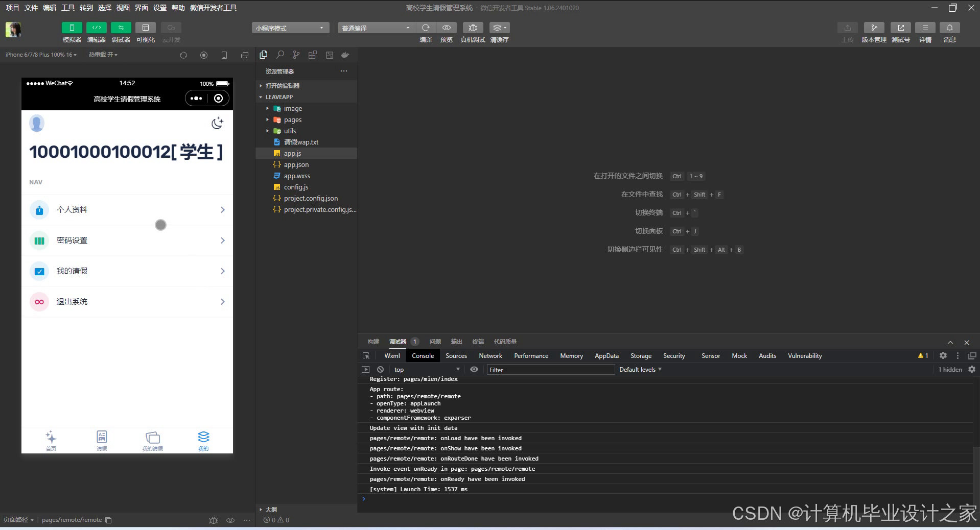Expand the image folder
The height and width of the screenshot is (530, 980).
click(306, 108)
